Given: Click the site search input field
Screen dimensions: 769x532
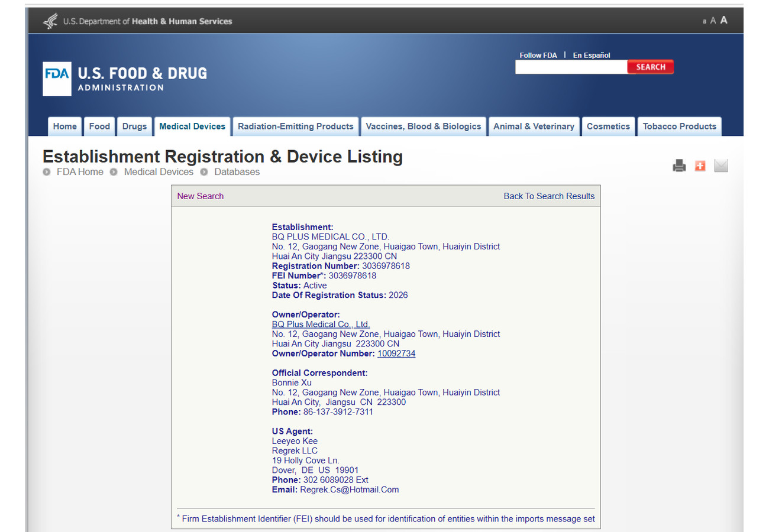Looking at the screenshot, I should (571, 67).
